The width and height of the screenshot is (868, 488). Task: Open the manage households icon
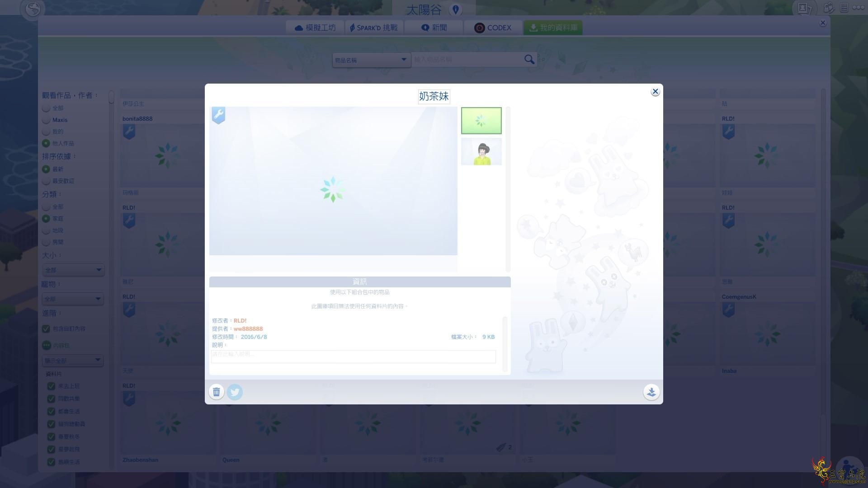click(829, 8)
